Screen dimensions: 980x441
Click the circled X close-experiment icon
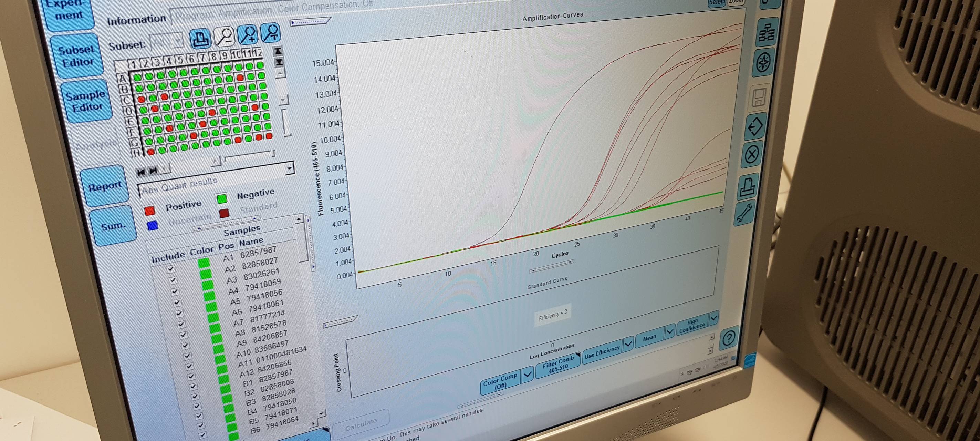tap(752, 154)
